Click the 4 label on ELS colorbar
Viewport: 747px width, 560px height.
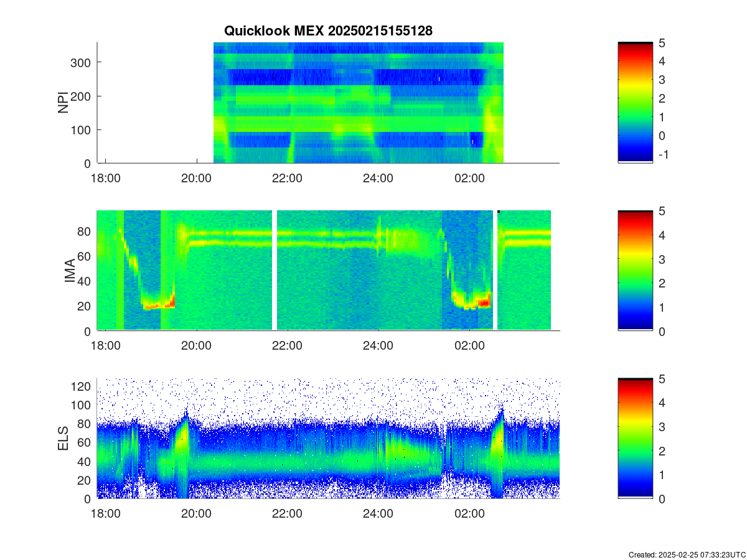[662, 403]
